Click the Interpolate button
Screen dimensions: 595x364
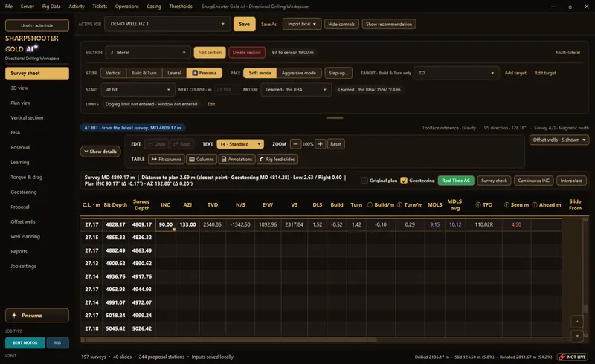click(571, 181)
